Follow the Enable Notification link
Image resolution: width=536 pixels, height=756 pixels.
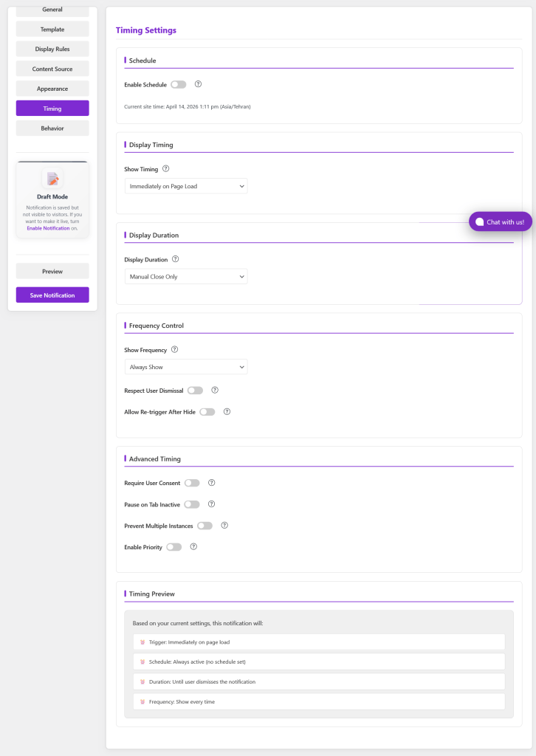coord(48,228)
